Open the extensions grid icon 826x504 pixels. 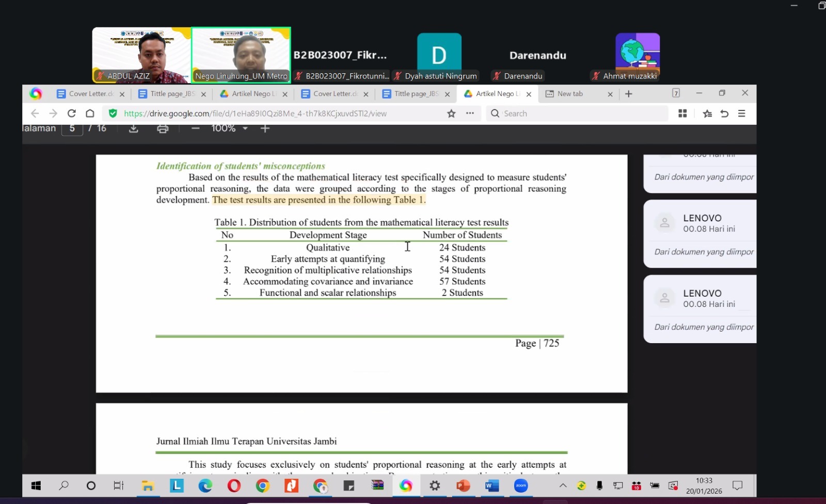(682, 113)
